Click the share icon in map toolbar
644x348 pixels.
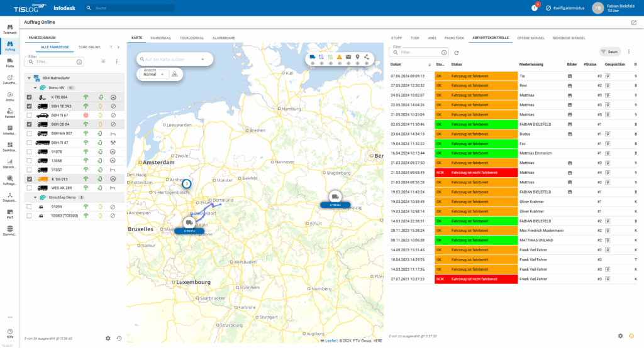pyautogui.click(x=366, y=57)
